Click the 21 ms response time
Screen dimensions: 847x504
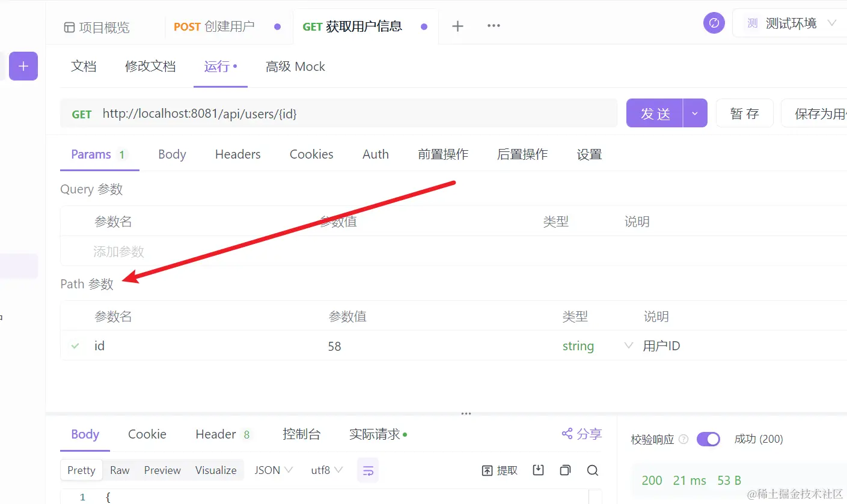(x=690, y=481)
